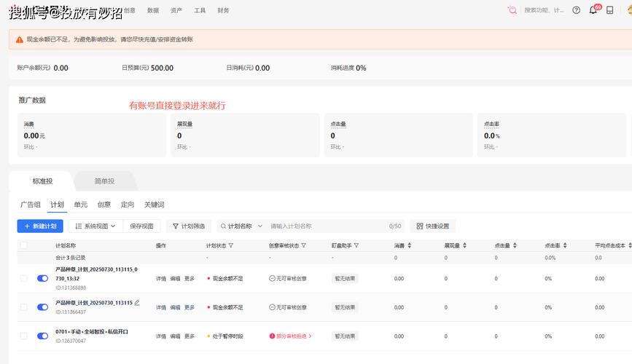The width and height of the screenshot is (632, 364).
Task: Sort by the 展现量 column arrows
Action: (x=464, y=245)
